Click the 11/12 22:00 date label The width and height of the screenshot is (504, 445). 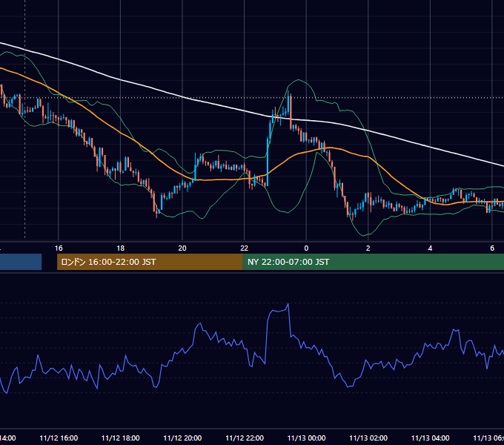point(245,438)
